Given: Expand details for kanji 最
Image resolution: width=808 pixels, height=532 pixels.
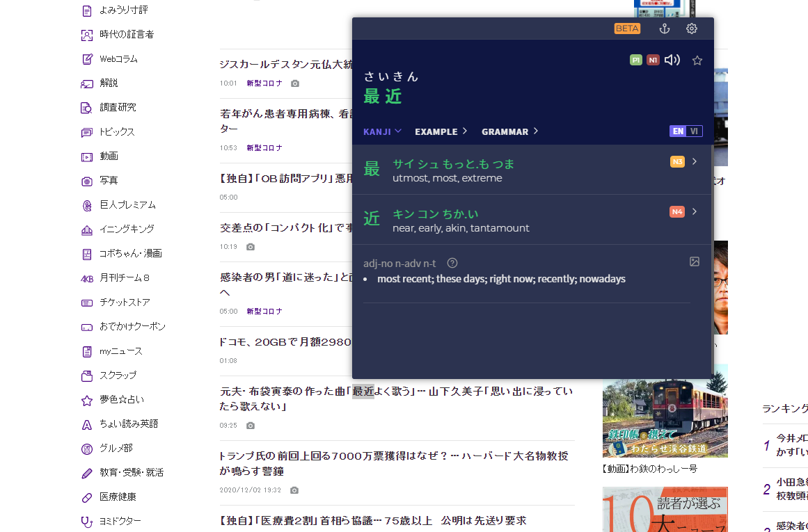Looking at the screenshot, I should pyautogui.click(x=695, y=162).
